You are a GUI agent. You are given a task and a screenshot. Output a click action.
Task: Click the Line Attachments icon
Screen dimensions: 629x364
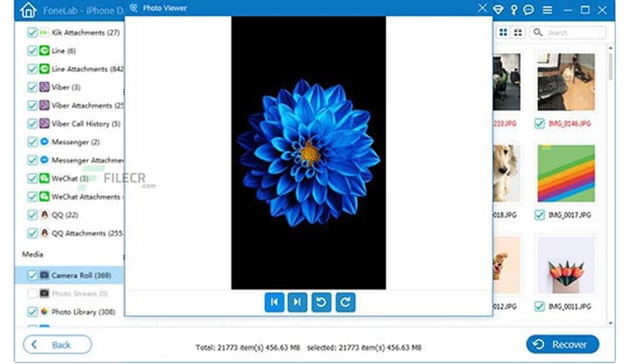(x=44, y=69)
